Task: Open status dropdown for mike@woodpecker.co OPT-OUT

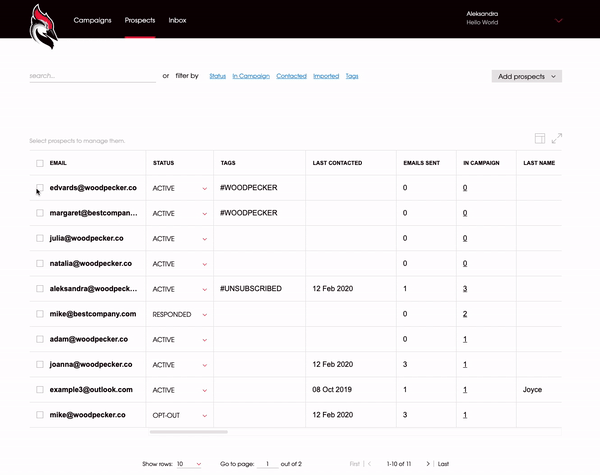Action: [205, 414]
